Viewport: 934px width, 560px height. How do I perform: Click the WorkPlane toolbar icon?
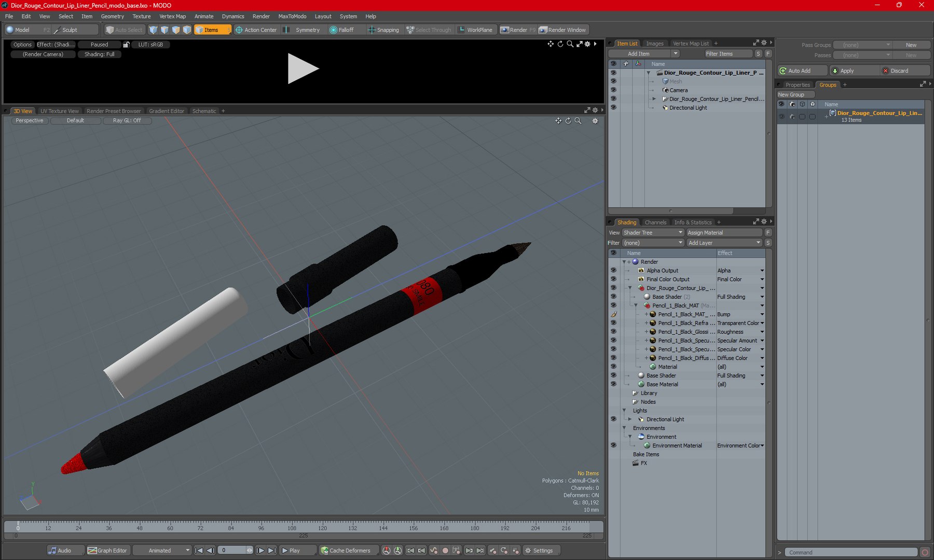click(x=461, y=30)
